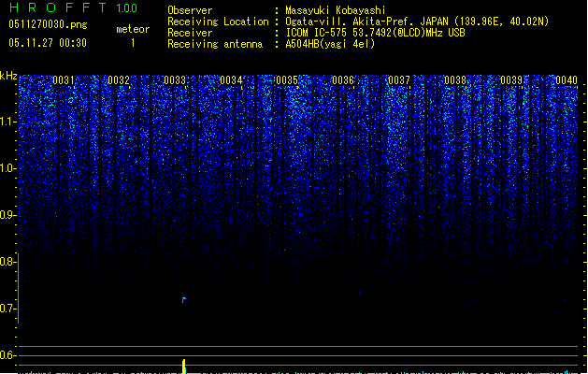Viewport: 588px width, 374px height.
Task: Select the ICOM IC-575 receiver text
Action: point(376,33)
